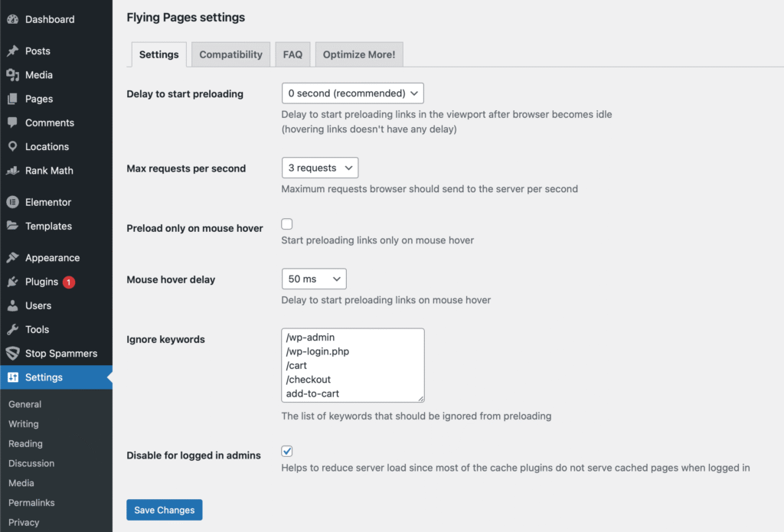Click the Disable for logged in admins label

(194, 455)
